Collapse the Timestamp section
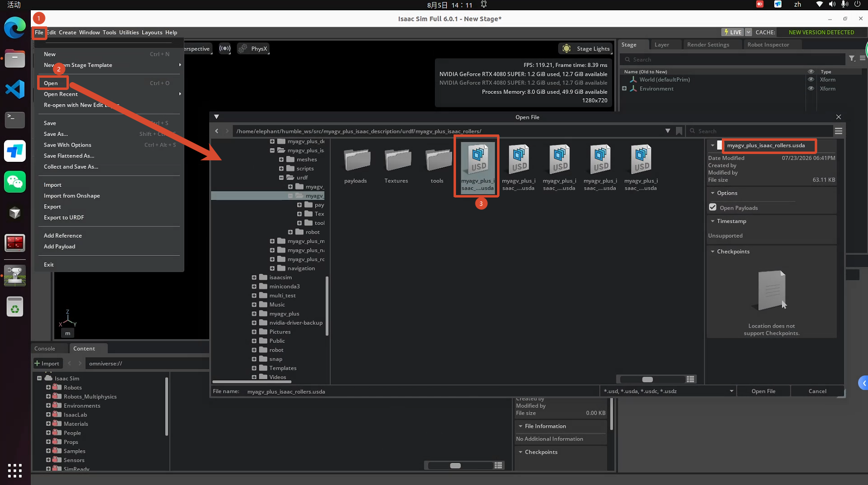This screenshot has width=868, height=485. [713, 221]
